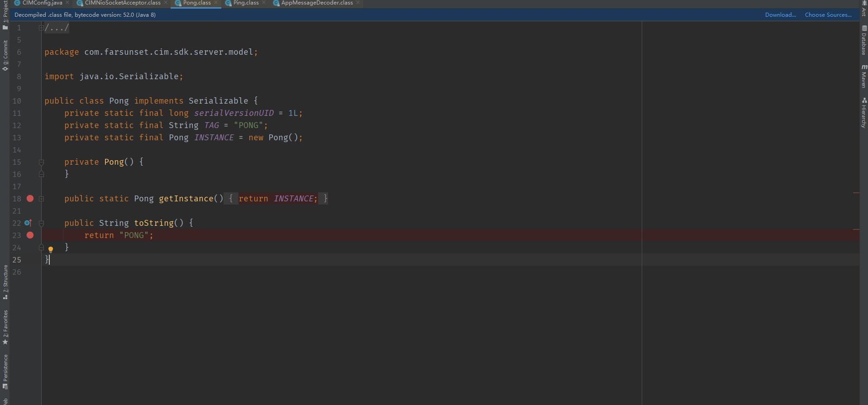Open the Hierarchy tool window

point(863,113)
